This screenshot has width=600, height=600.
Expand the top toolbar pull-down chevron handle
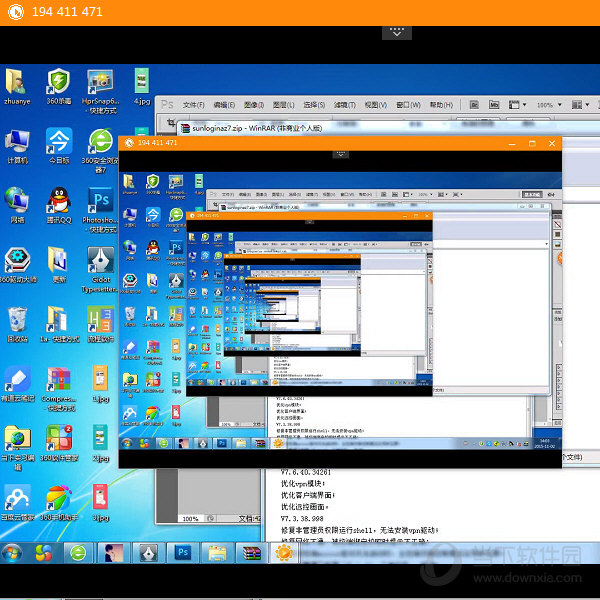click(x=397, y=32)
